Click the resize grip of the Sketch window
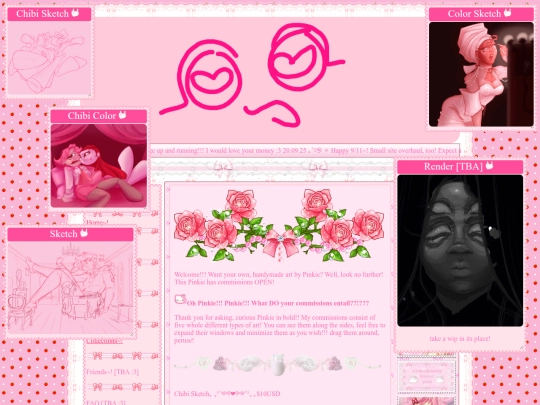Viewport: 540px width, 405px height. (x=132, y=334)
